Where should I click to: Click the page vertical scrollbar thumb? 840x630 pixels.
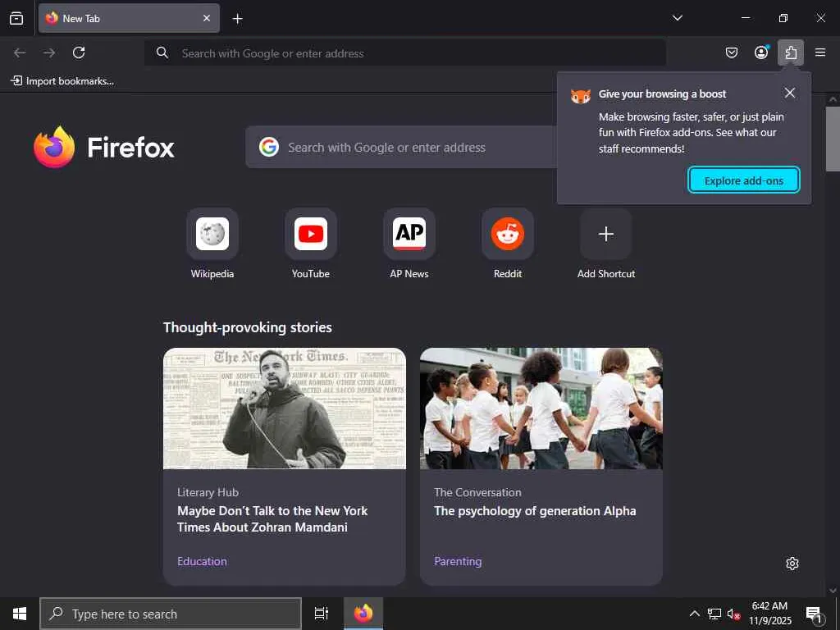[833, 139]
